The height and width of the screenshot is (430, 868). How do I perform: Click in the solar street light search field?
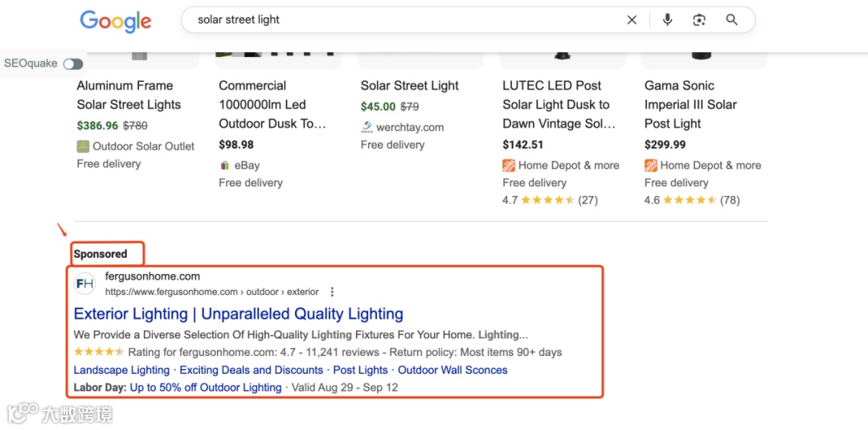coord(402,20)
